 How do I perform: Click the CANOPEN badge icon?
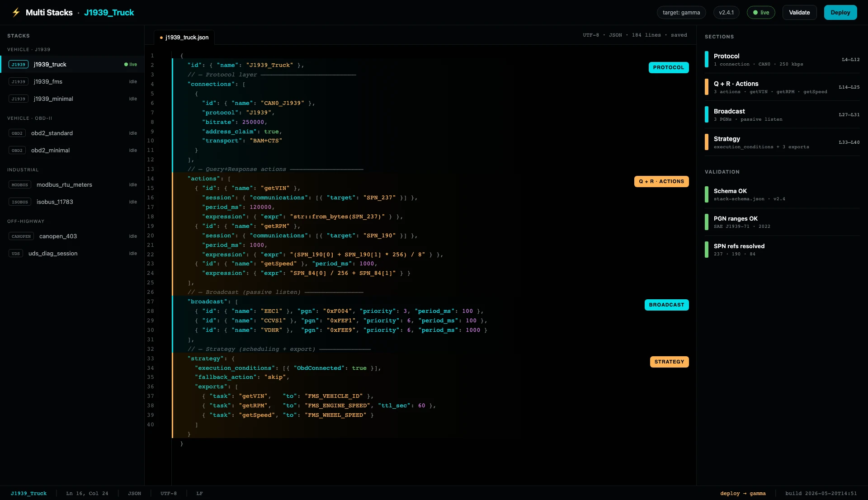coord(21,236)
